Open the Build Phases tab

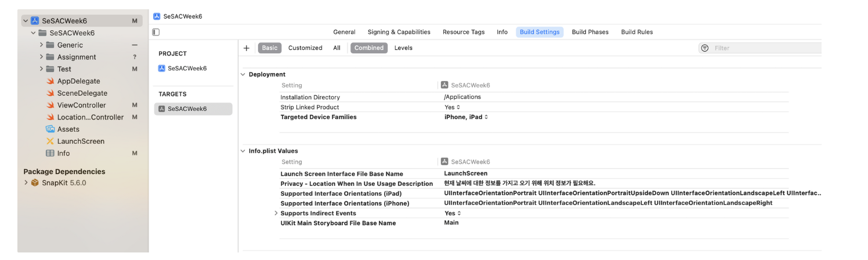point(590,32)
